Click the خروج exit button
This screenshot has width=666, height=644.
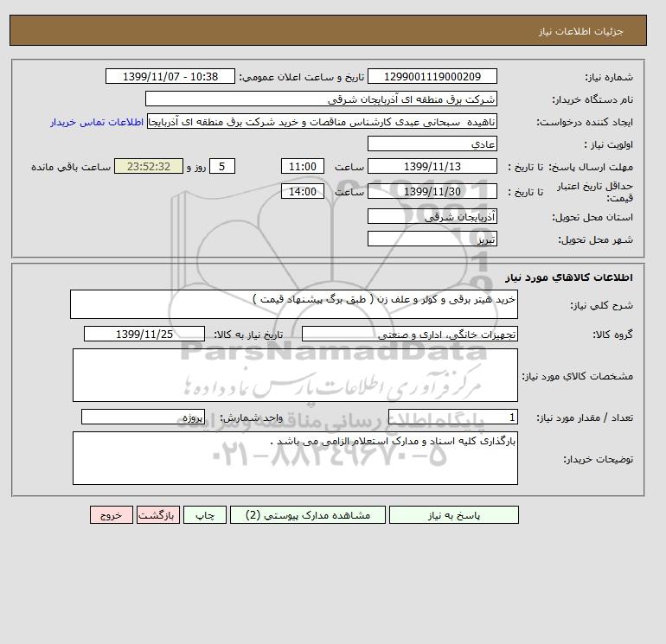click(x=112, y=515)
